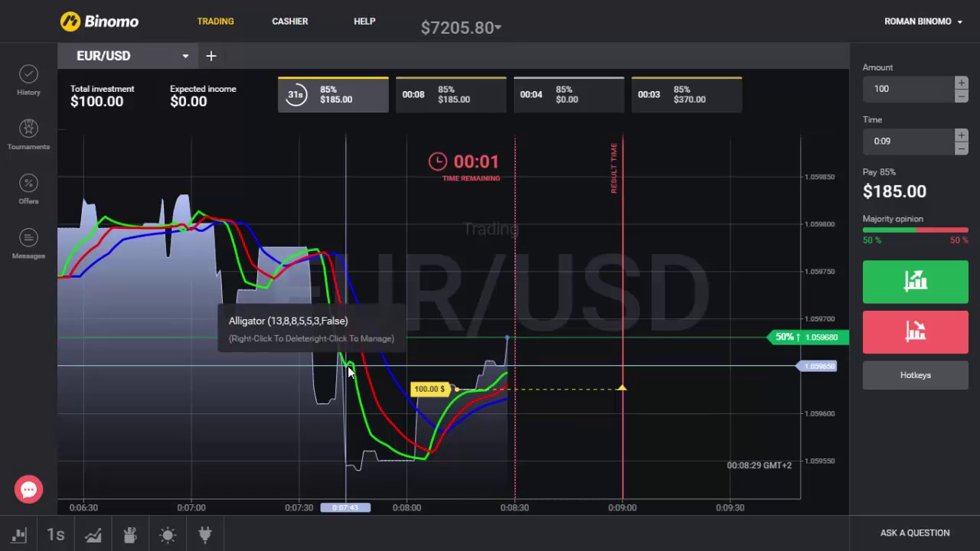This screenshot has height=551, width=980.
Task: Toggle the brightness theme icon
Action: point(168,535)
